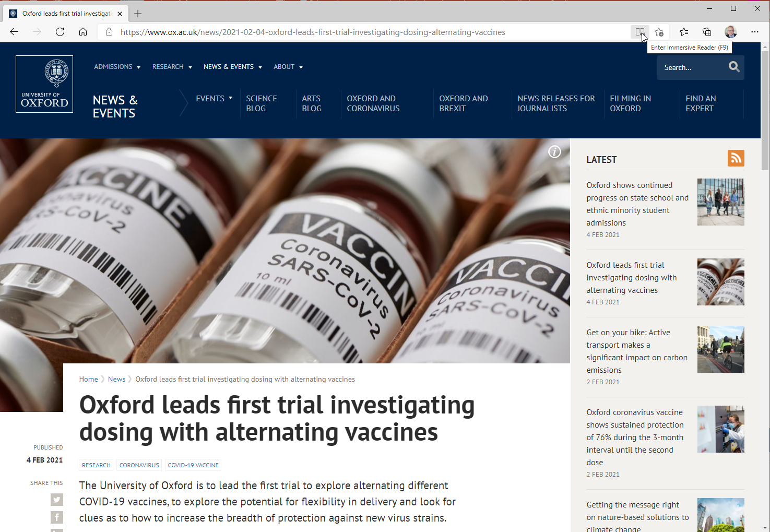Open a new browser tab
This screenshot has height=532, width=770.
coord(138,14)
